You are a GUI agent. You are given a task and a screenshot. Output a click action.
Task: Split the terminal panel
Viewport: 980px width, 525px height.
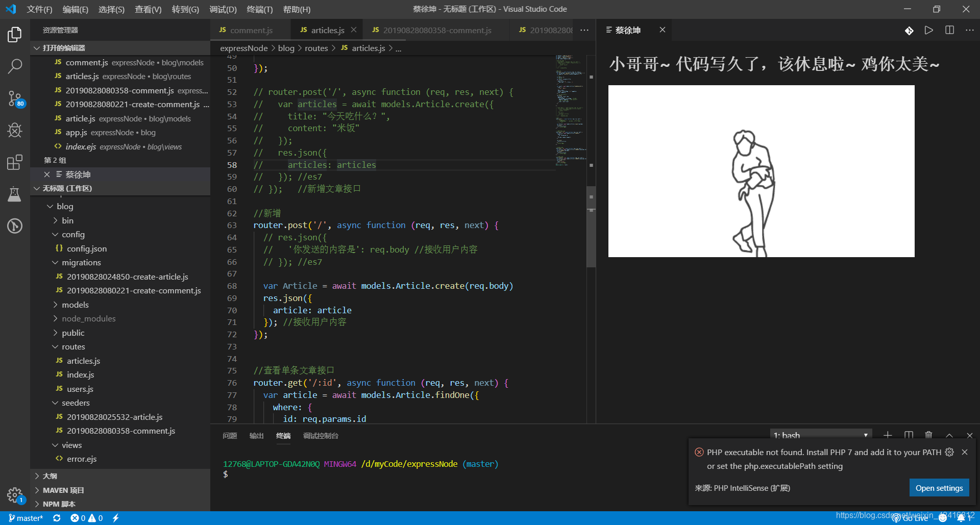point(909,435)
